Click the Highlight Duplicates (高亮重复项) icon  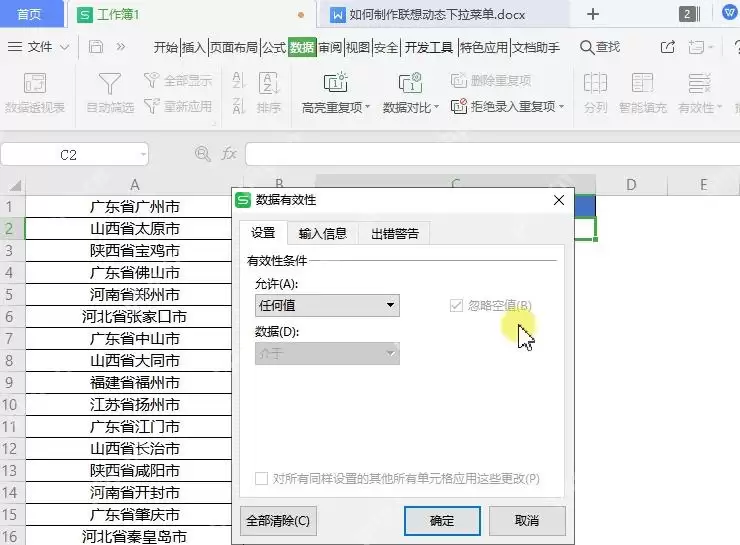click(x=336, y=83)
